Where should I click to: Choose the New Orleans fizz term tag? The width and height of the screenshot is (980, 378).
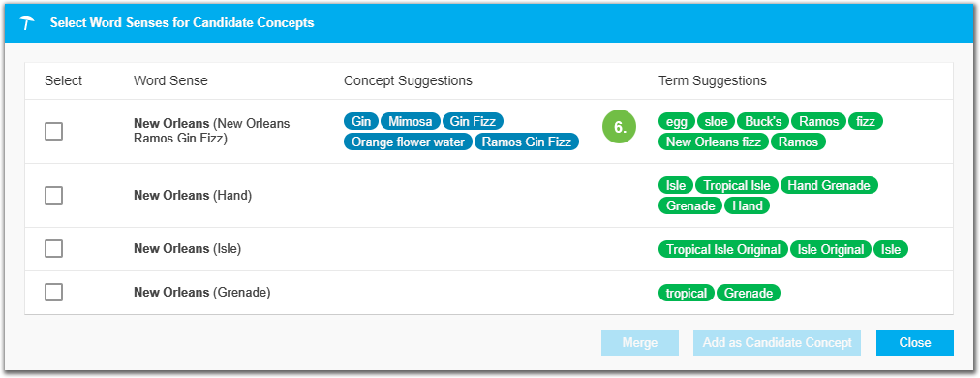pos(713,142)
